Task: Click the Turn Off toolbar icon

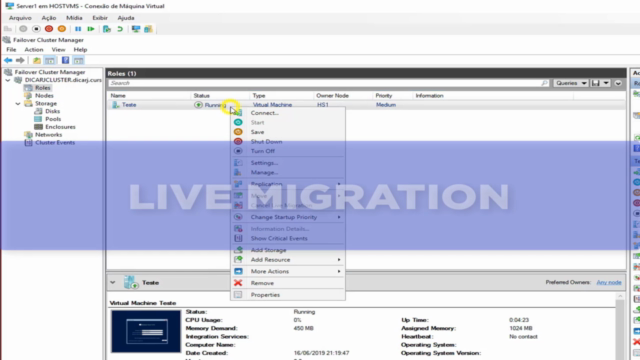Action: [x=36, y=29]
